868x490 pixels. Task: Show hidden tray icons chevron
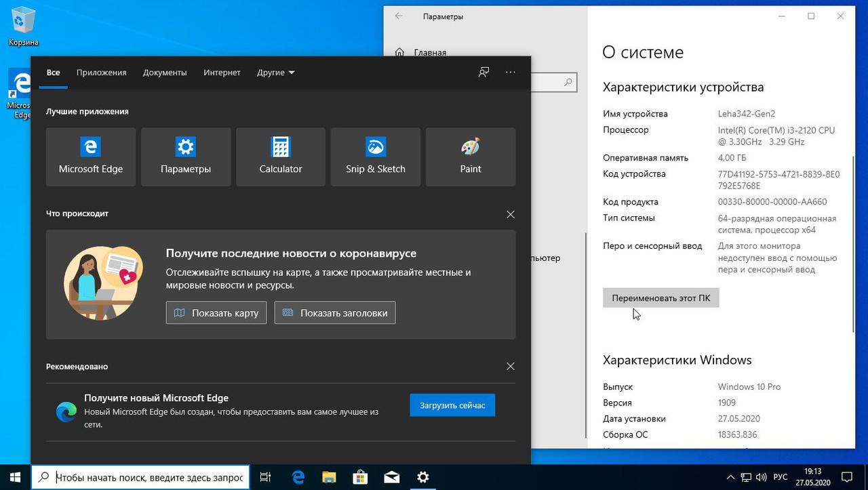[x=730, y=477]
